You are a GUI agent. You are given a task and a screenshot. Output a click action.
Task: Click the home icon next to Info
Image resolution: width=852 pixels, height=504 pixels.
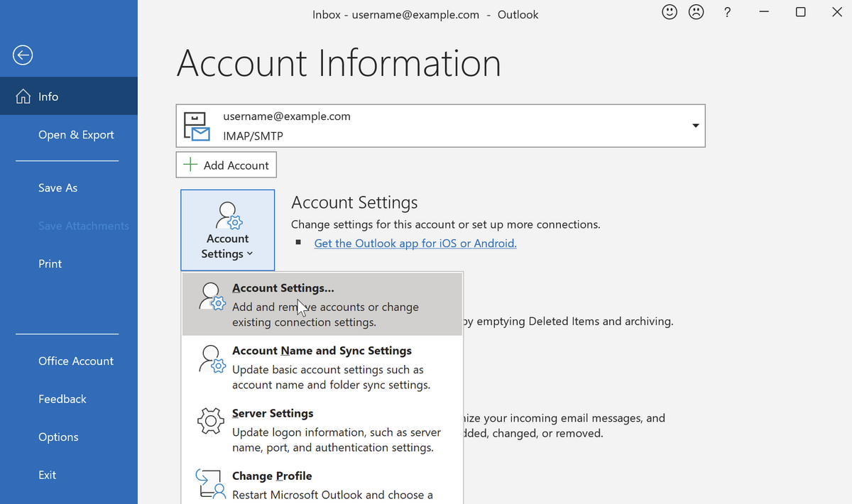click(x=23, y=97)
